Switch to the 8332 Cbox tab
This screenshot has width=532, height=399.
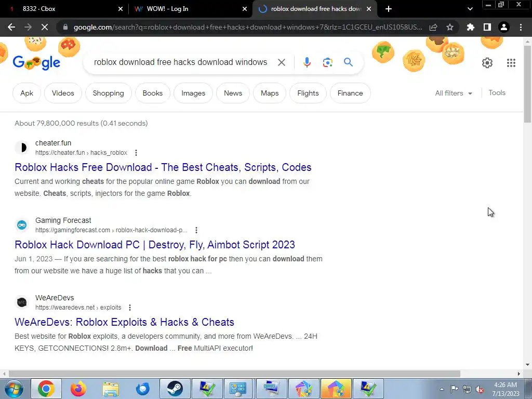tap(64, 9)
